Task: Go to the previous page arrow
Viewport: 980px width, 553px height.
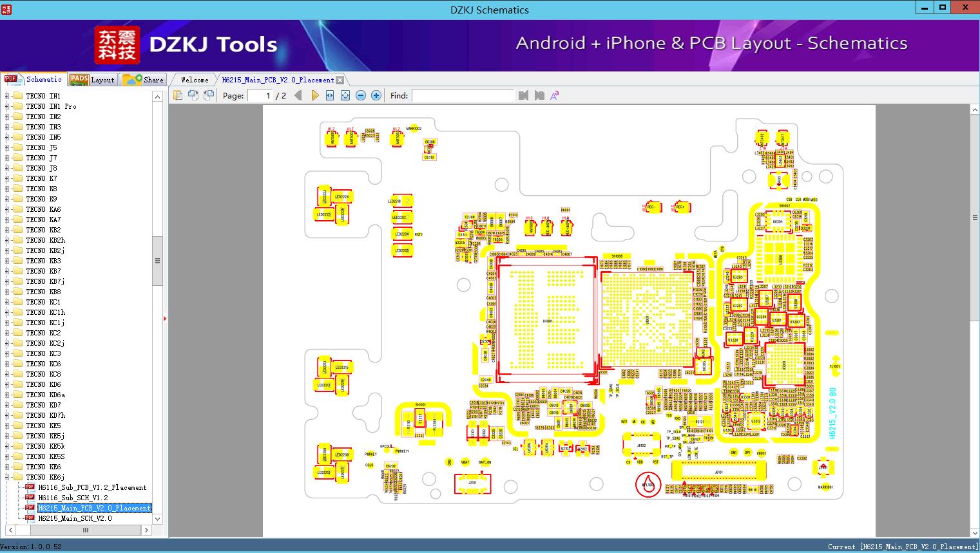Action: (x=298, y=95)
